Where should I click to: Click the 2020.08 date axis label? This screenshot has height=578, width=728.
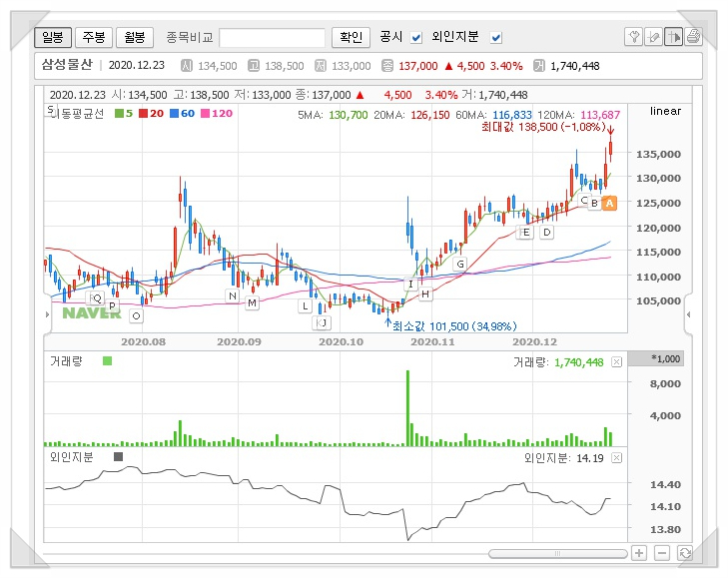(x=143, y=342)
